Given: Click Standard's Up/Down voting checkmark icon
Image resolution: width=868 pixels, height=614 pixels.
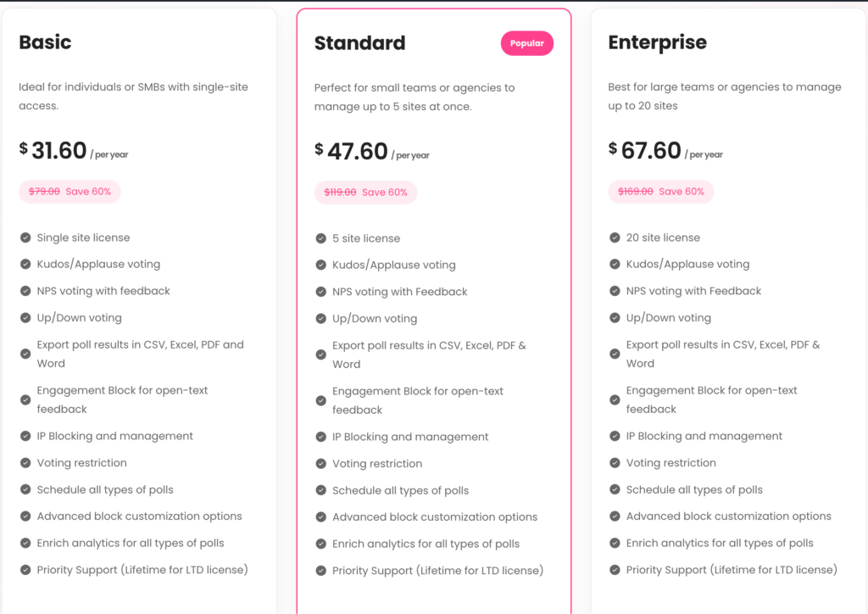Looking at the screenshot, I should tap(321, 319).
